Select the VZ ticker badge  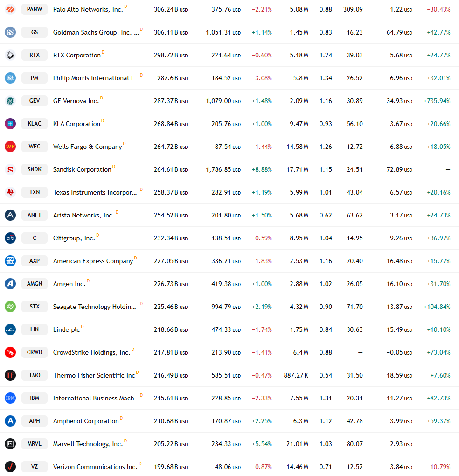(35, 467)
